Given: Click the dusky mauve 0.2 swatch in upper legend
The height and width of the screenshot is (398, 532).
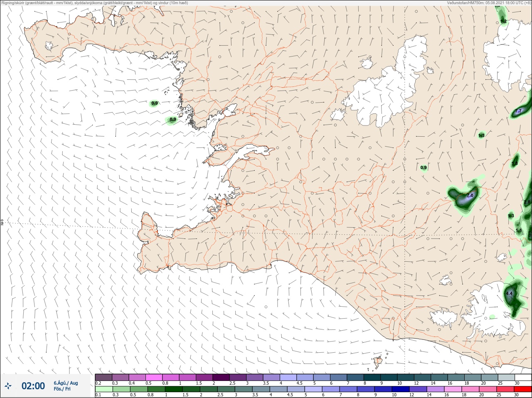Looking at the screenshot, I should [103, 377].
